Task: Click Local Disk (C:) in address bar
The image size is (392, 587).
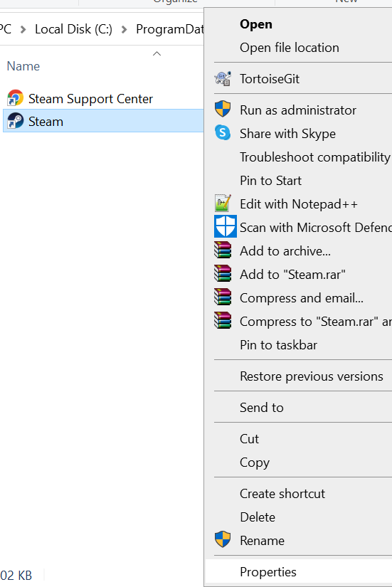Action: pos(73,29)
